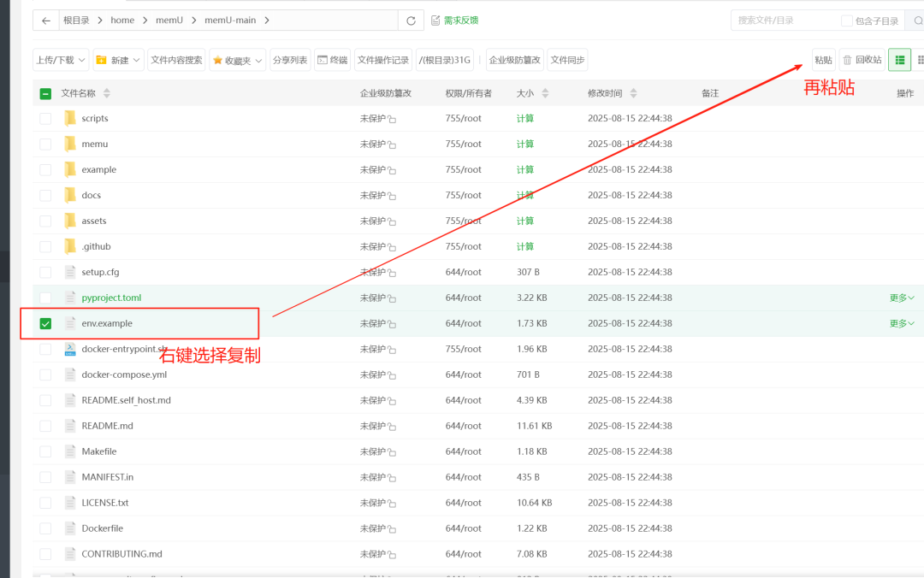Enable the 包含子目录 checkbox
Screen dimensions: 924x578
point(846,21)
